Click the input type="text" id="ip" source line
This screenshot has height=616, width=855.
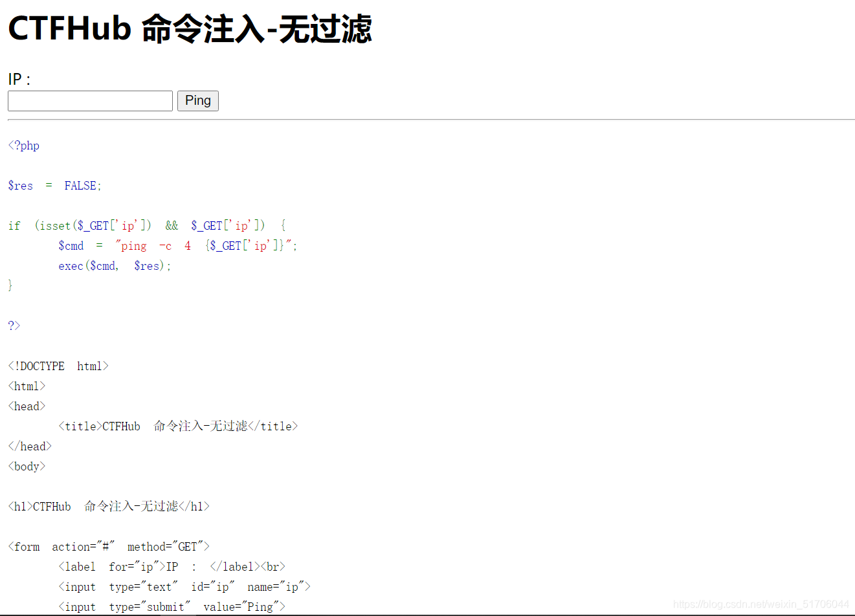183,586
